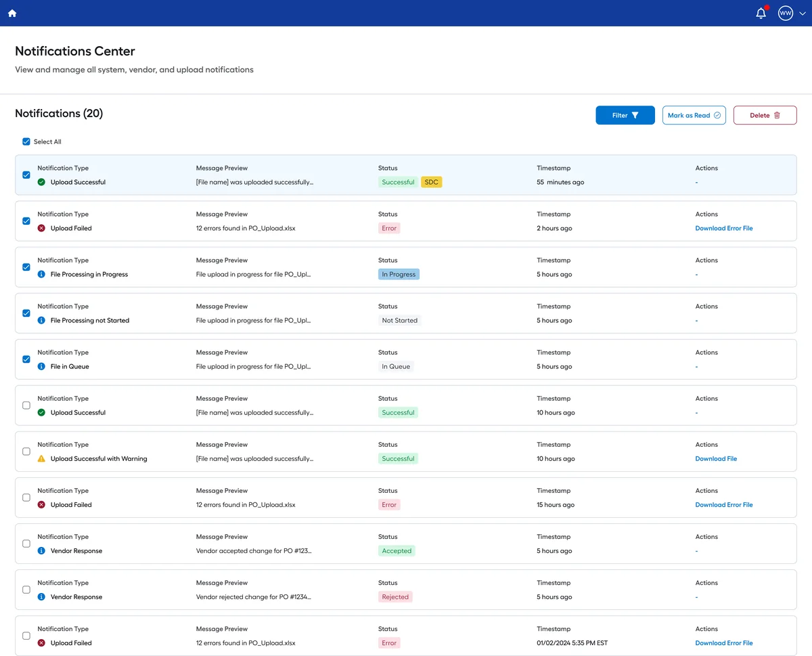Download Error File for 2 hours ago failure

[724, 228]
